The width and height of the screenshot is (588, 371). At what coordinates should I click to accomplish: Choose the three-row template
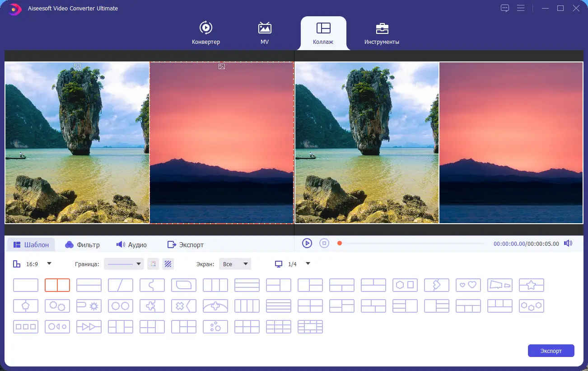click(247, 285)
